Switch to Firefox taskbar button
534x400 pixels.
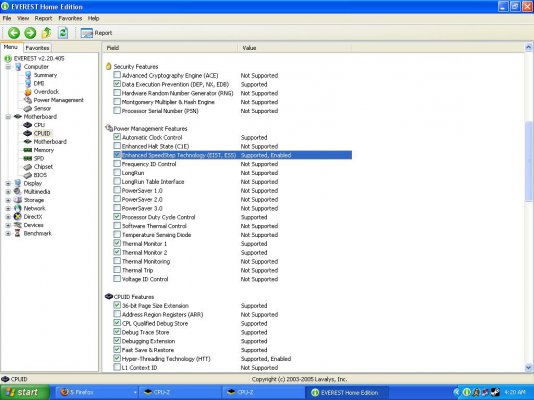(x=97, y=393)
